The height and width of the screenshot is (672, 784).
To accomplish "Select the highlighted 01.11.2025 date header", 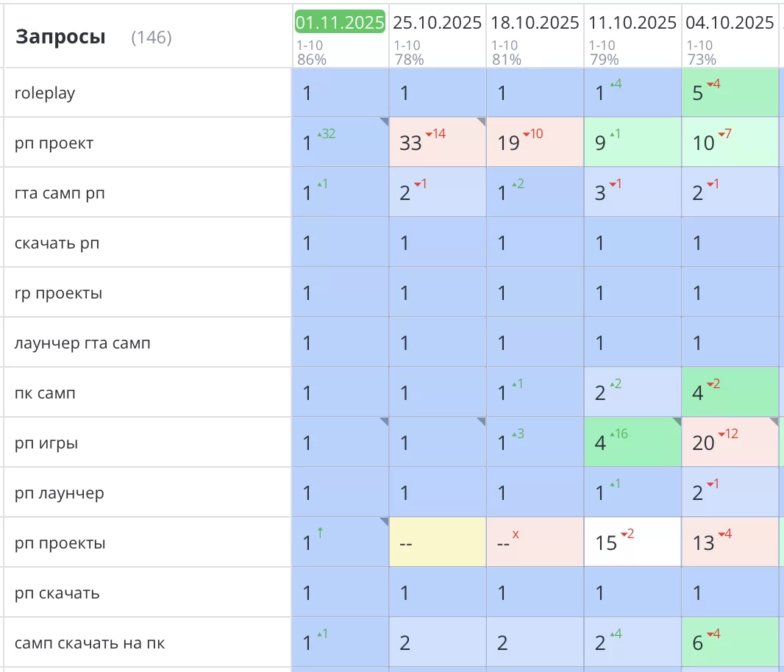I will [340, 23].
